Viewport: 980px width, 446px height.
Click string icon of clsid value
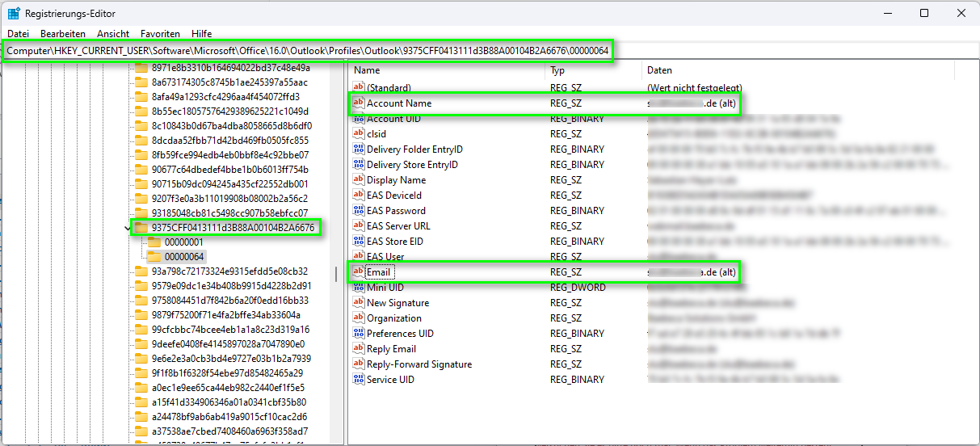click(x=359, y=134)
